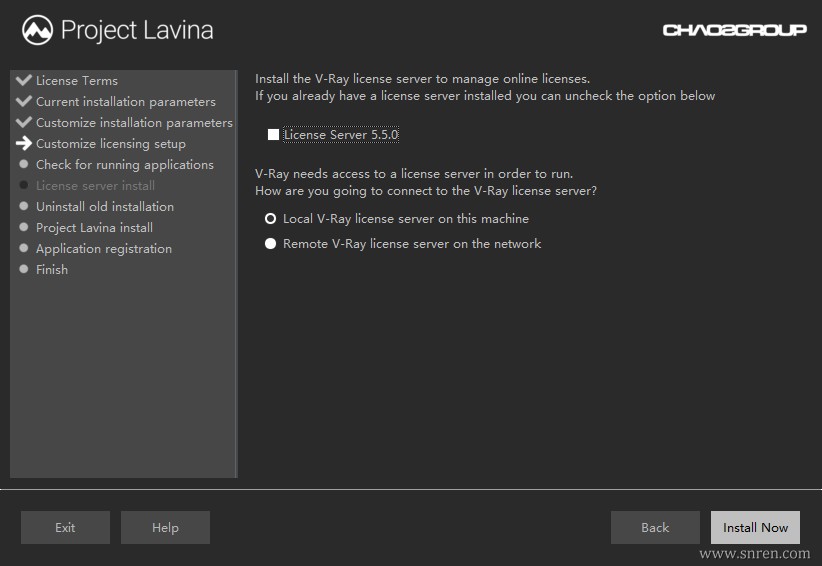Select the Current installation parameters step

(x=126, y=102)
